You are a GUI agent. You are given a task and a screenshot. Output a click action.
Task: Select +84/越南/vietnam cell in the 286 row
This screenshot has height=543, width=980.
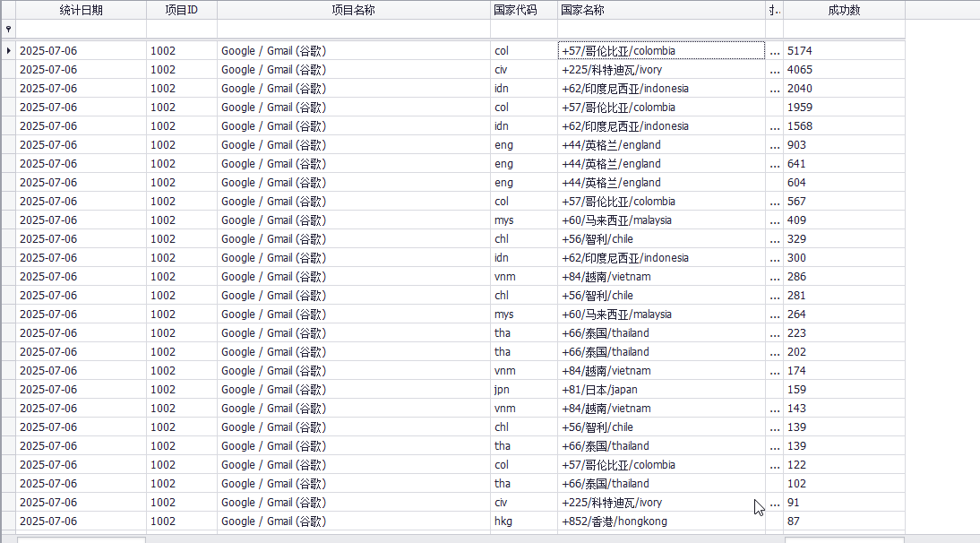point(661,276)
